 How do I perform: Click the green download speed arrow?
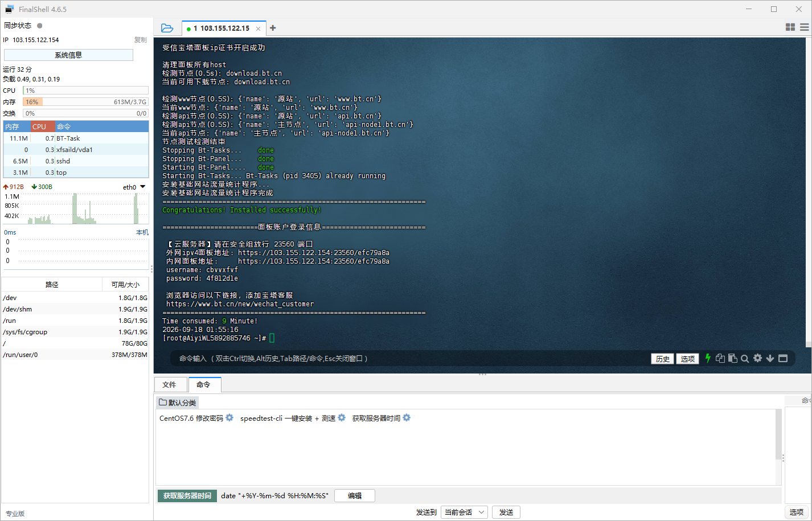34,187
